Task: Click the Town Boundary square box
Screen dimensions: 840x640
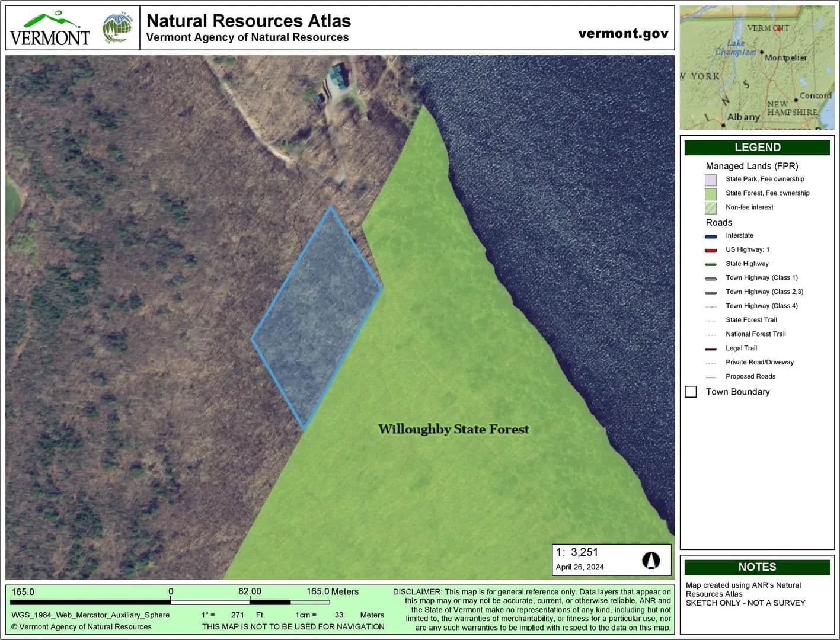Action: [691, 392]
